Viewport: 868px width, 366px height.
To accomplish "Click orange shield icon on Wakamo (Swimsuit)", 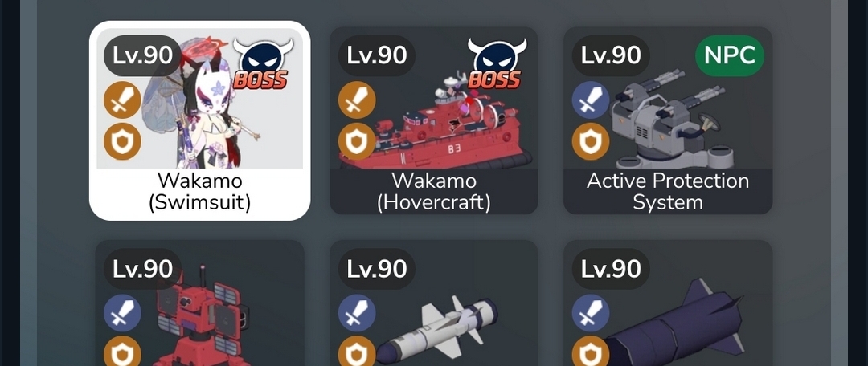I will (122, 141).
